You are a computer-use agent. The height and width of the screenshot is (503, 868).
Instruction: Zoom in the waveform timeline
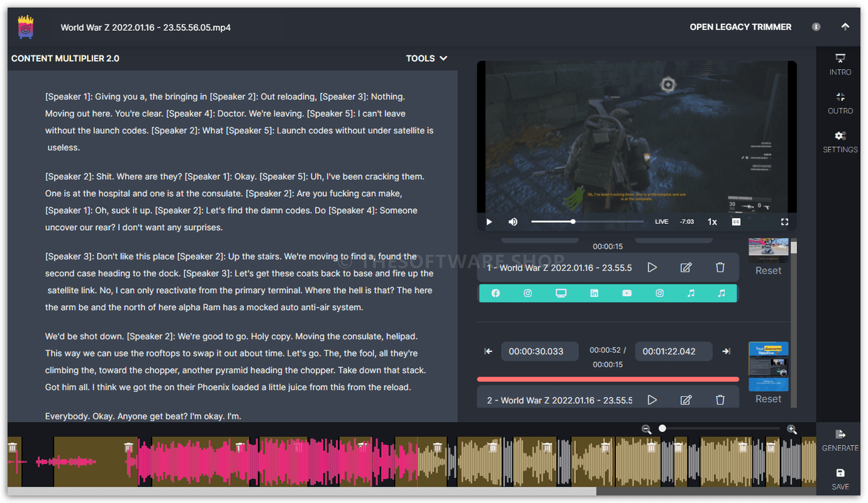click(791, 429)
